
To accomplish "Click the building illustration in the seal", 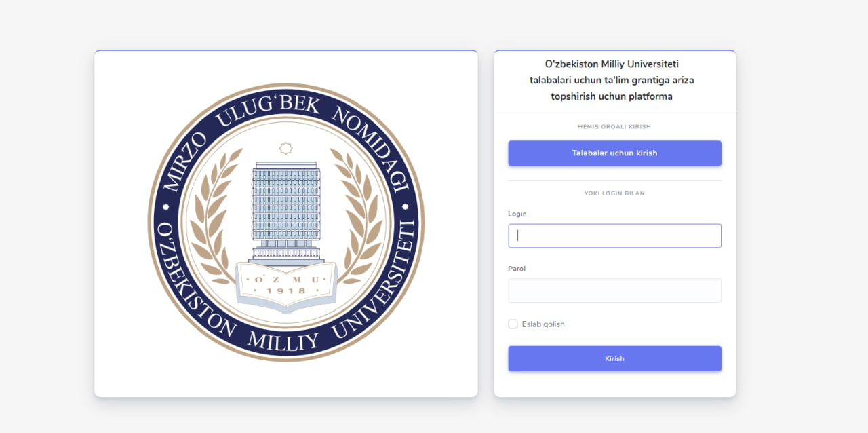I will (x=285, y=207).
